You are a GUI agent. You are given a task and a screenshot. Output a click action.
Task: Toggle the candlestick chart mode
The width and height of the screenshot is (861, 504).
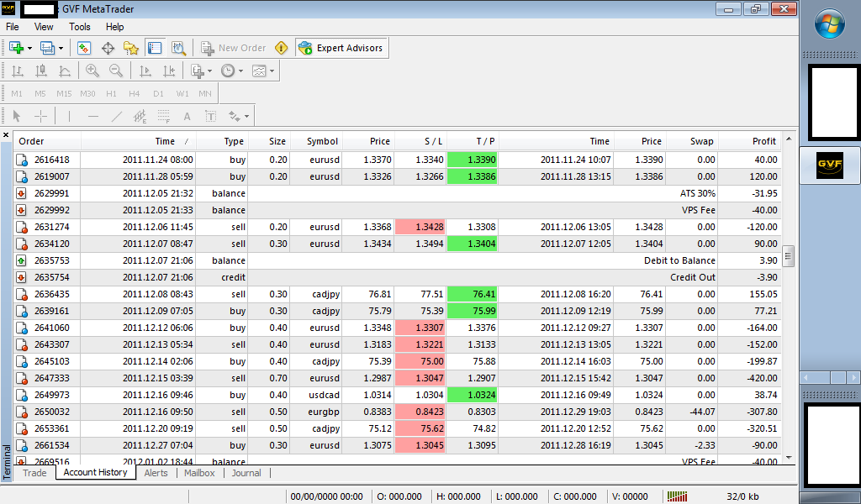tap(40, 71)
